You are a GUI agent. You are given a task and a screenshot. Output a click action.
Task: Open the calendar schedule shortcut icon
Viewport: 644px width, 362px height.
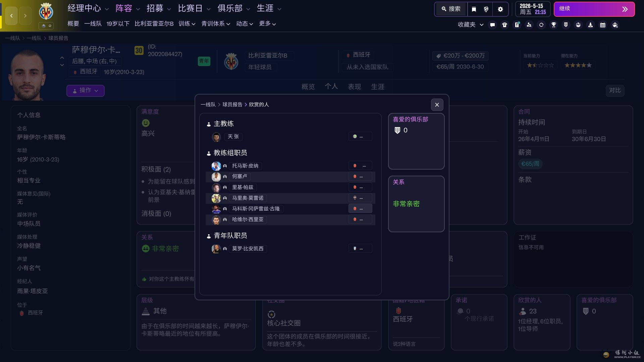click(x=603, y=25)
